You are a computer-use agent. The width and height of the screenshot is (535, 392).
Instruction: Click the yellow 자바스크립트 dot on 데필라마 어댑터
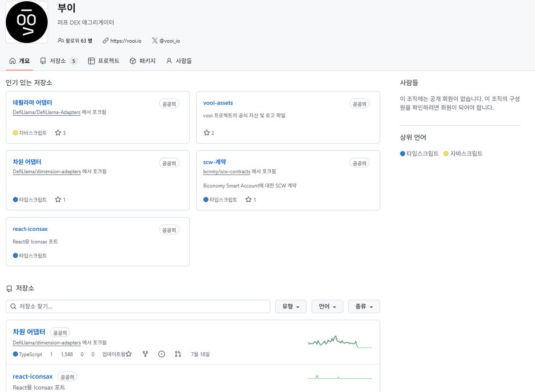coord(16,133)
